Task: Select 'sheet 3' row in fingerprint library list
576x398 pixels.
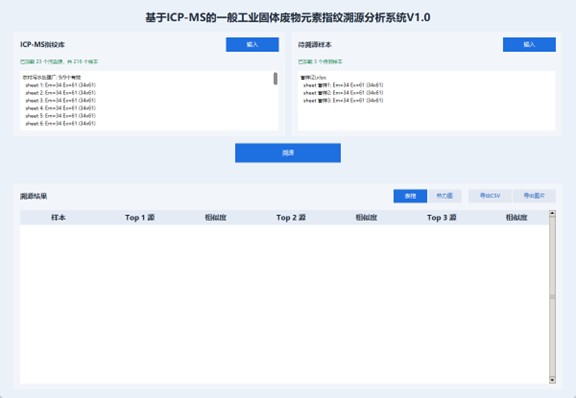Action: point(61,100)
